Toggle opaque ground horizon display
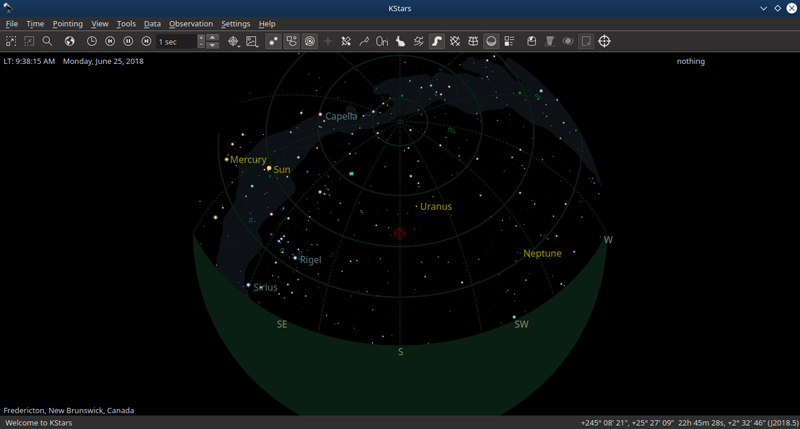Screen dimensions: 800x429 (491, 41)
